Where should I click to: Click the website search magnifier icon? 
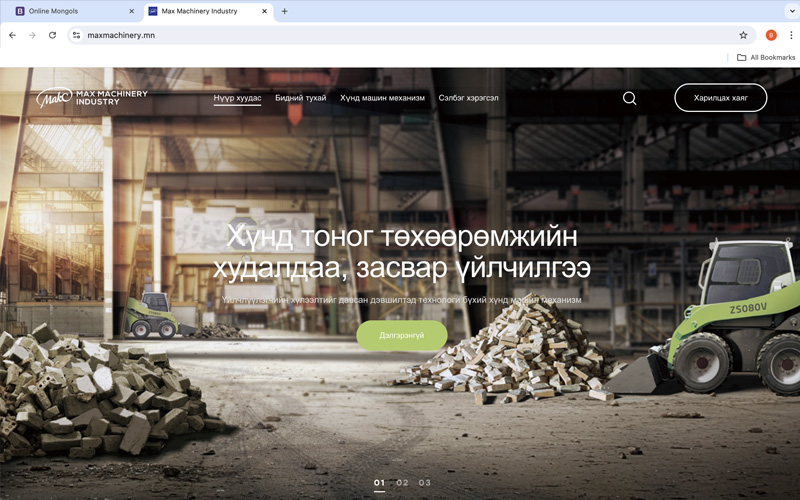click(x=630, y=98)
